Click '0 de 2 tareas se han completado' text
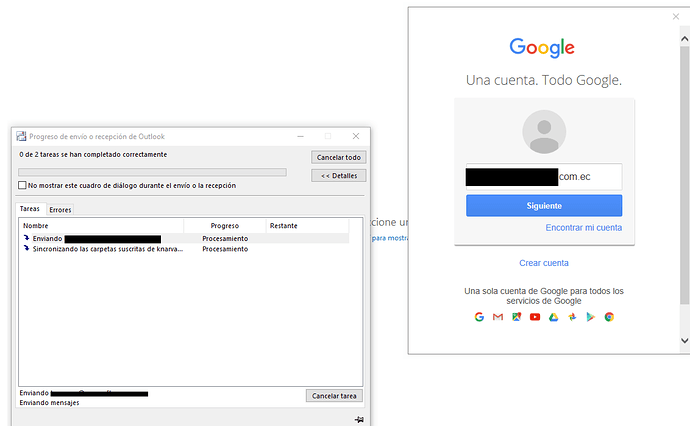Image resolution: width=690 pixels, height=426 pixels. point(93,154)
